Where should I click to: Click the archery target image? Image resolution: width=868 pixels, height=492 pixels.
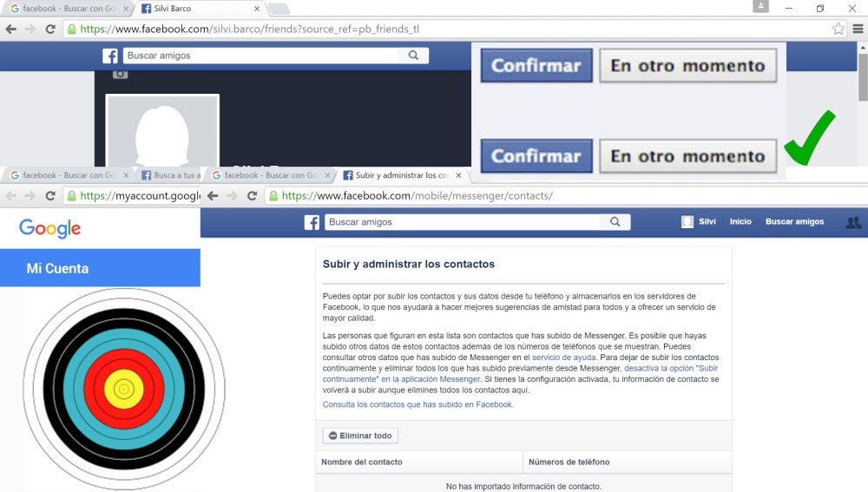(124, 389)
